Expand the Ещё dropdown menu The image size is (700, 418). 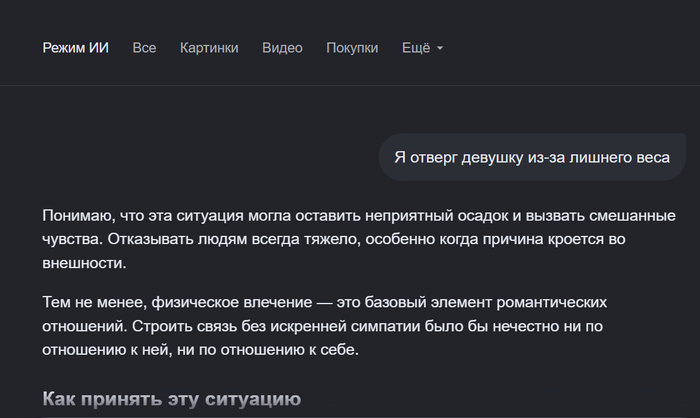pos(422,48)
